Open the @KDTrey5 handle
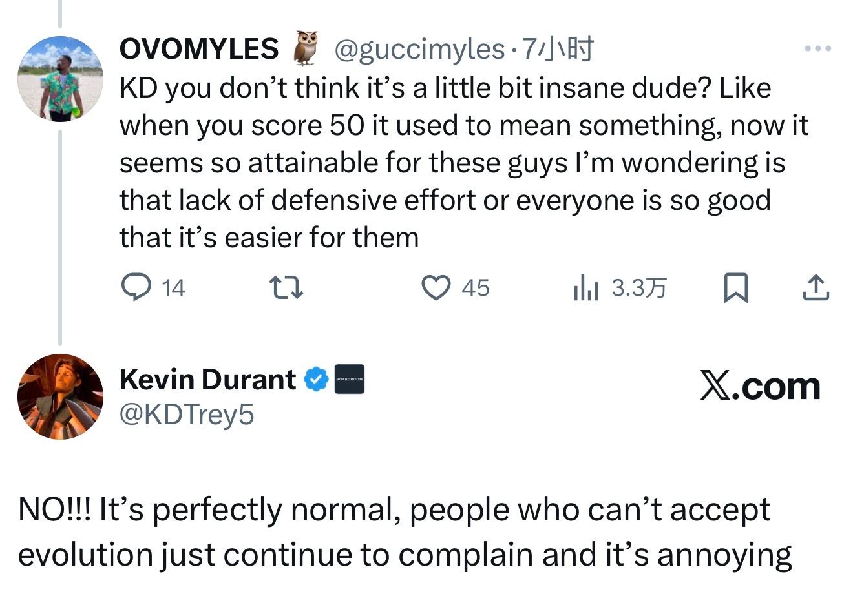Image resolution: width=853 pixels, height=616 pixels. 187,415
